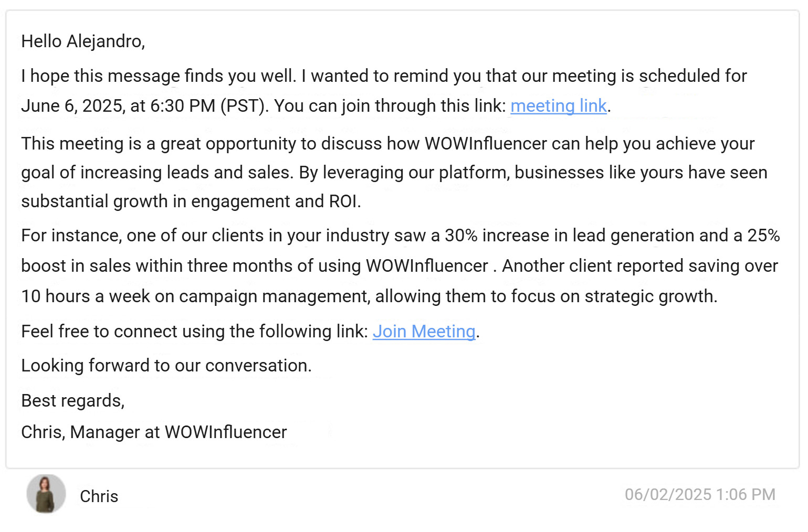808x532 pixels.
Task: Click the "30%" lead generation figure
Action: 461,236
